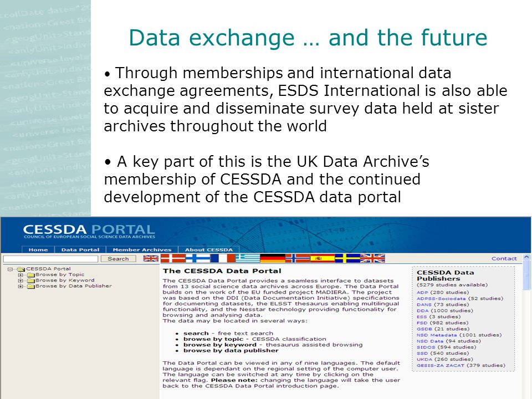Click the Browse by Keyword folder icon
Viewport: 532px width, 399px height.
[x=31, y=280]
